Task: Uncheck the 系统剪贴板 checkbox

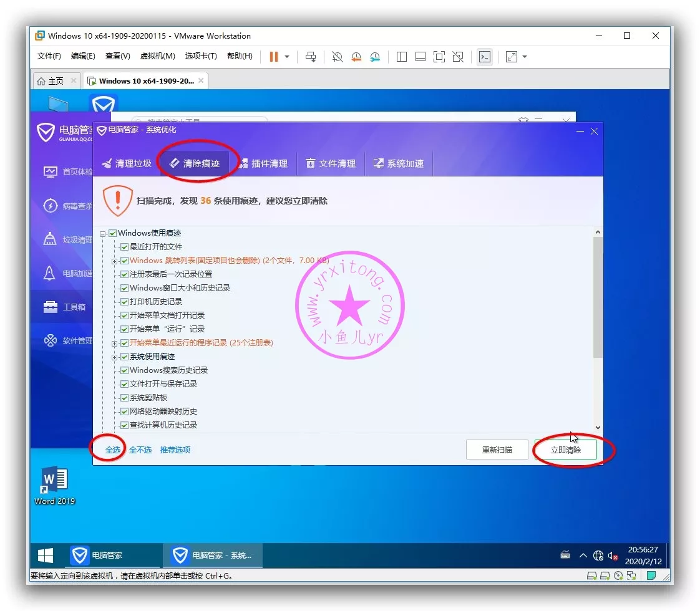Action: click(x=125, y=398)
